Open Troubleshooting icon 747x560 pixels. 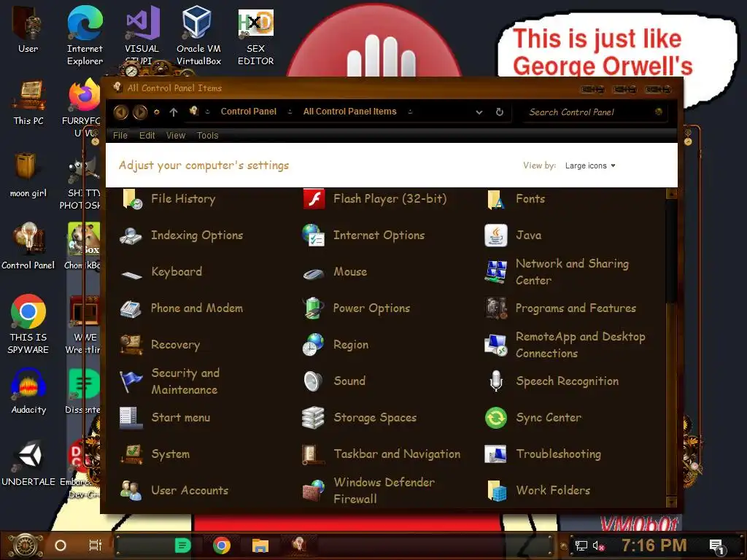point(496,454)
